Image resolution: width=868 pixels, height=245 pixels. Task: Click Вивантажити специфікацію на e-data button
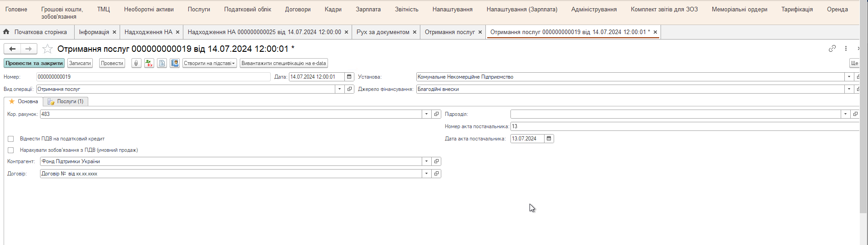[283, 63]
